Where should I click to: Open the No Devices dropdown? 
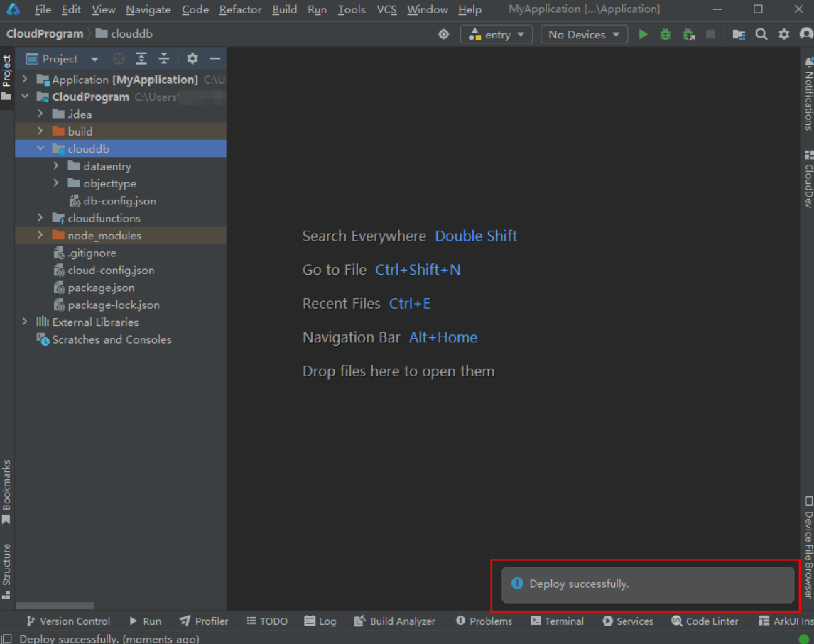(x=584, y=35)
